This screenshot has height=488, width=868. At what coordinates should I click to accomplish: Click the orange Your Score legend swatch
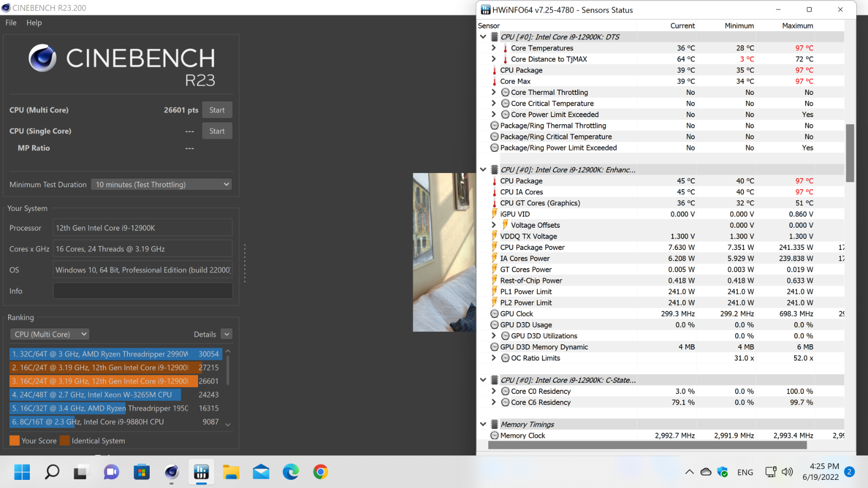(x=15, y=441)
